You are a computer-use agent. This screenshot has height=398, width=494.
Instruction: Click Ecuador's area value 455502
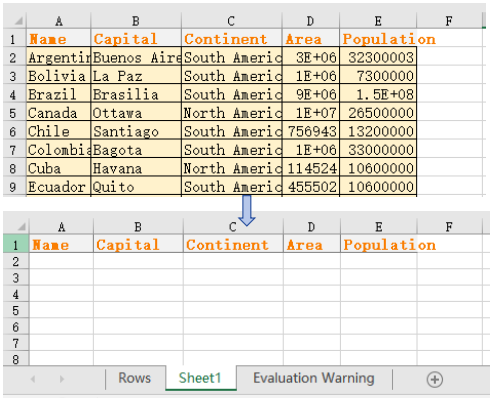[311, 186]
